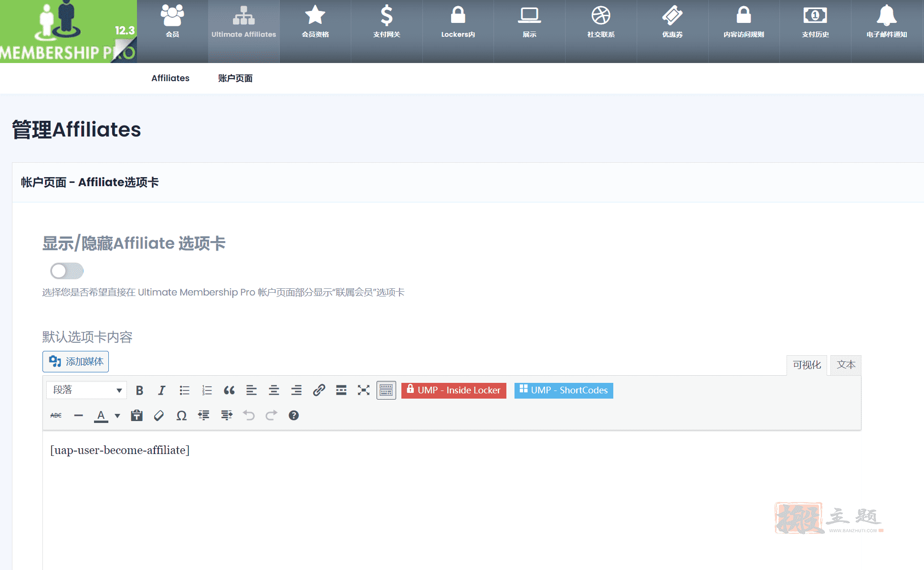Open the 电子邮件通知 bell section
Screen dimensions: 924x570
887,32
